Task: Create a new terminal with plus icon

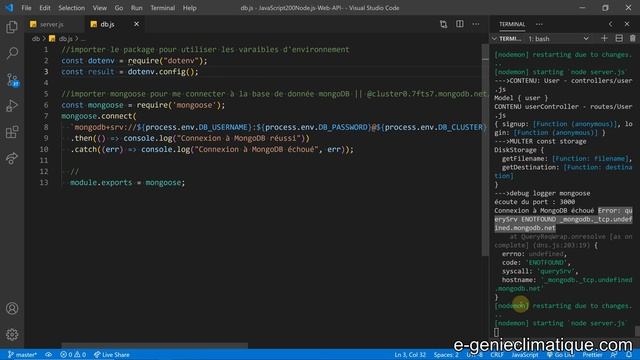Action: tap(604, 38)
